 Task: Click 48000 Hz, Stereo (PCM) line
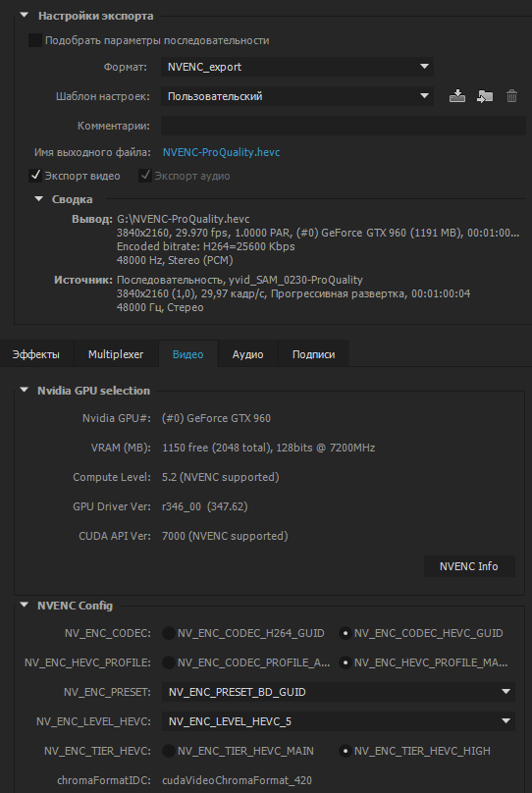tap(175, 260)
